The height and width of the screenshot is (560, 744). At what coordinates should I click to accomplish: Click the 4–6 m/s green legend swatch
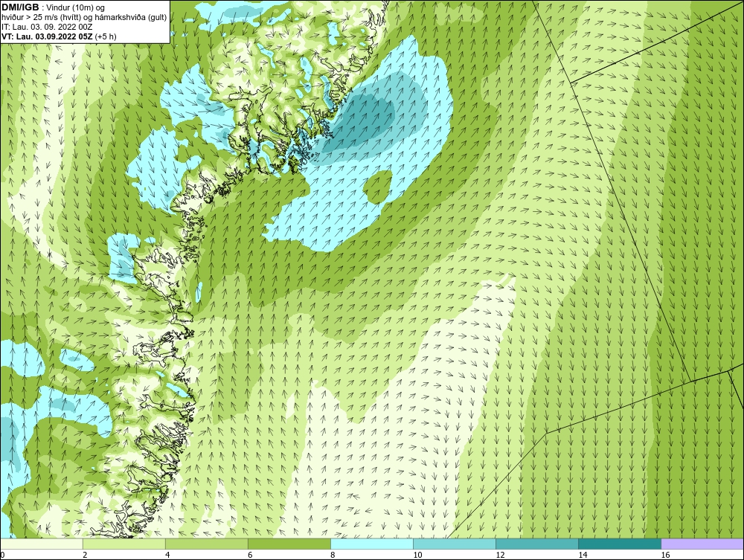[206, 544]
